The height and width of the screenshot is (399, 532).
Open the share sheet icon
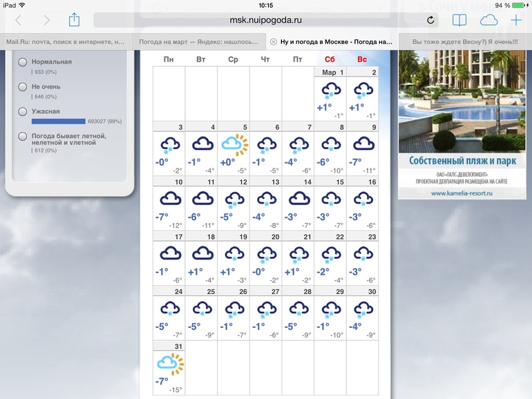tap(74, 19)
